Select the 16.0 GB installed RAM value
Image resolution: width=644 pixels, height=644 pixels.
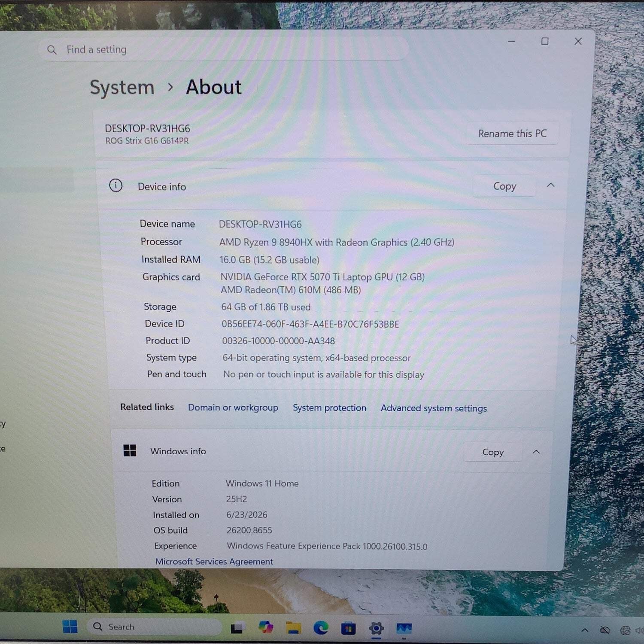pyautogui.click(x=269, y=260)
